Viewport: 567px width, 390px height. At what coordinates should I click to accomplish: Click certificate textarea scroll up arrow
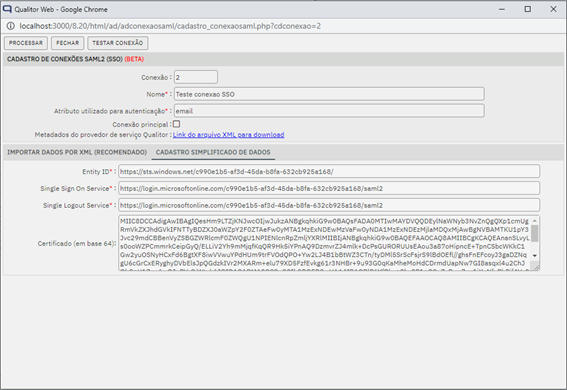click(x=535, y=220)
